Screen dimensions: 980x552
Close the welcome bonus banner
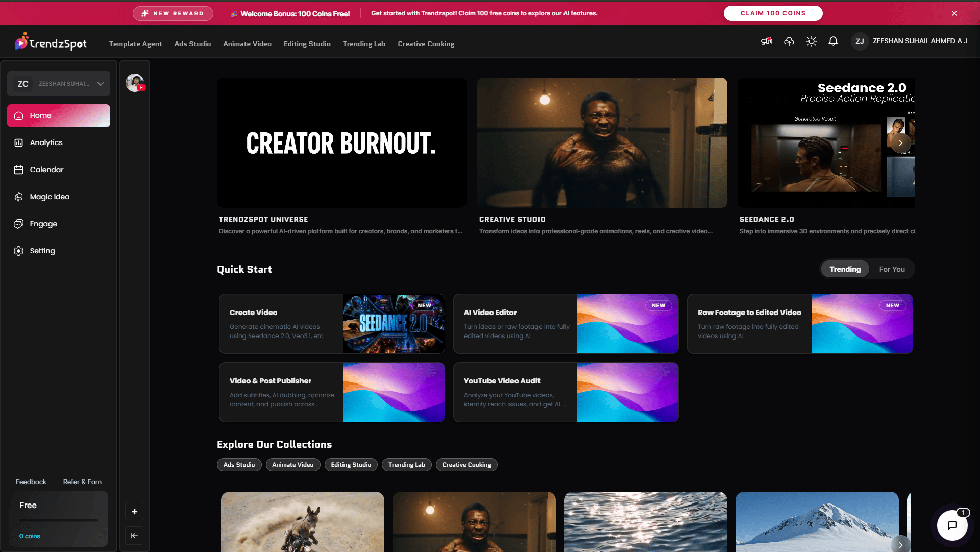click(954, 13)
